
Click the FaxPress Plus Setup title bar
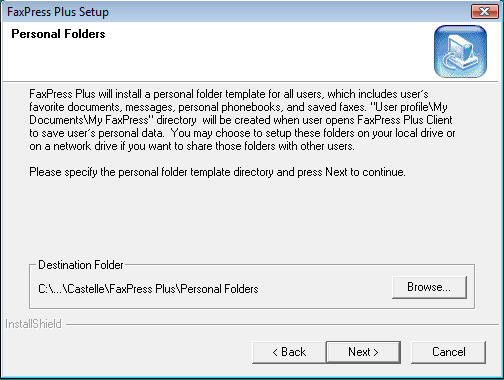pyautogui.click(x=233, y=12)
